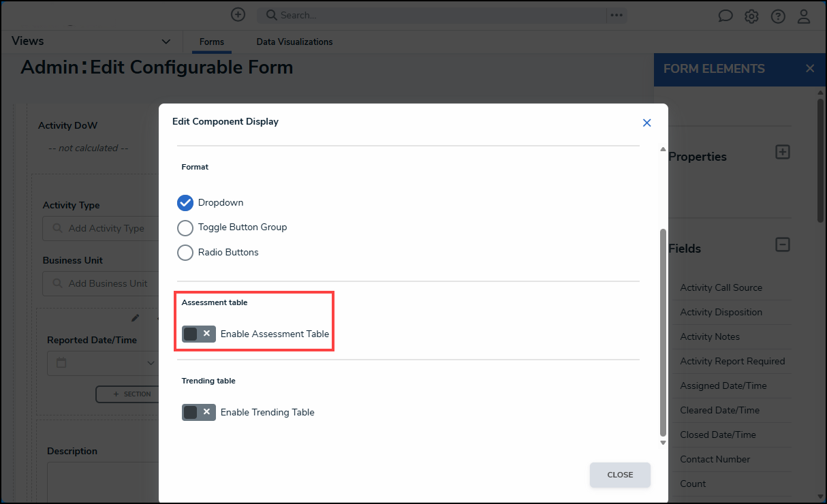The width and height of the screenshot is (827, 504).
Task: Switch to the Forms tab
Action: [x=211, y=42]
